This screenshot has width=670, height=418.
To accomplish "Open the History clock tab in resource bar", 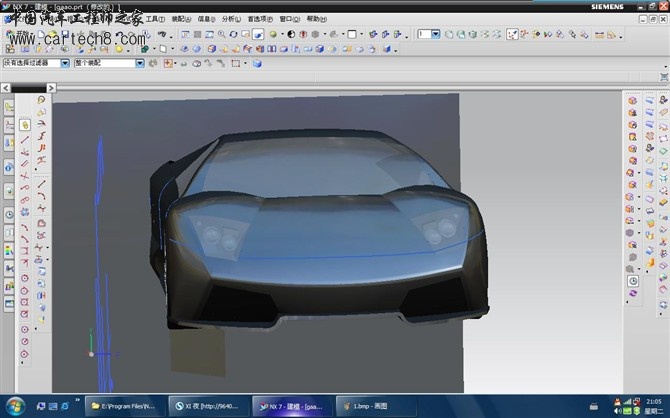I will click(x=9, y=215).
